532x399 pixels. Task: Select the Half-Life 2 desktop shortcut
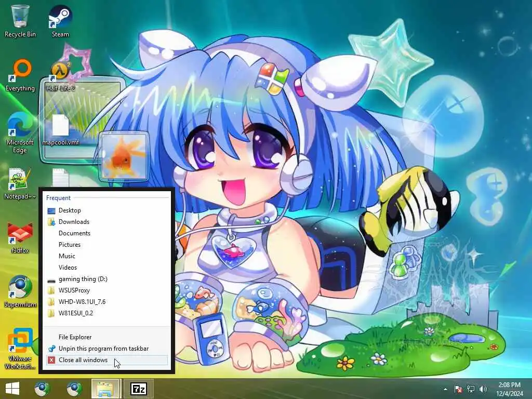pyautogui.click(x=60, y=75)
